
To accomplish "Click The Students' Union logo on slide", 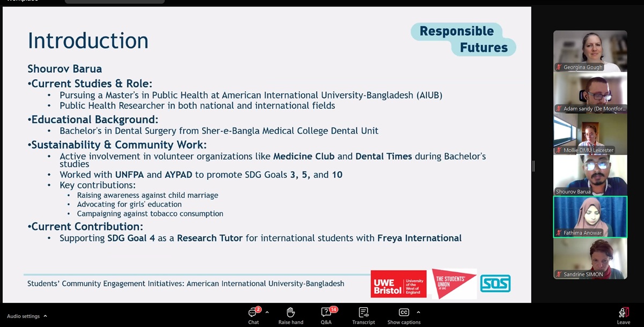I will tap(454, 284).
